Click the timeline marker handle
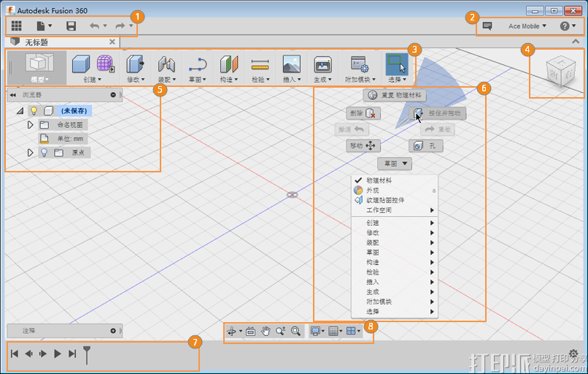The image size is (588, 374). tap(87, 355)
